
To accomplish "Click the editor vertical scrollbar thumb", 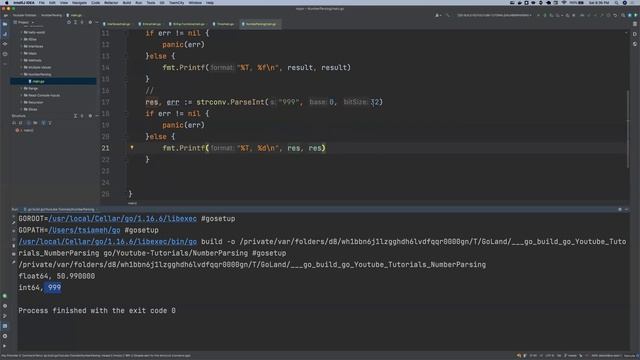I will (x=628, y=129).
